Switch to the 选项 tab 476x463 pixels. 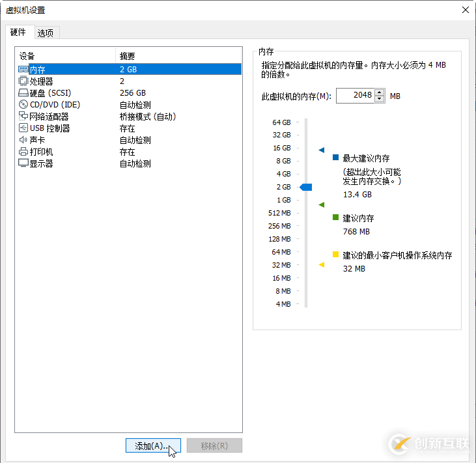pyautogui.click(x=45, y=33)
